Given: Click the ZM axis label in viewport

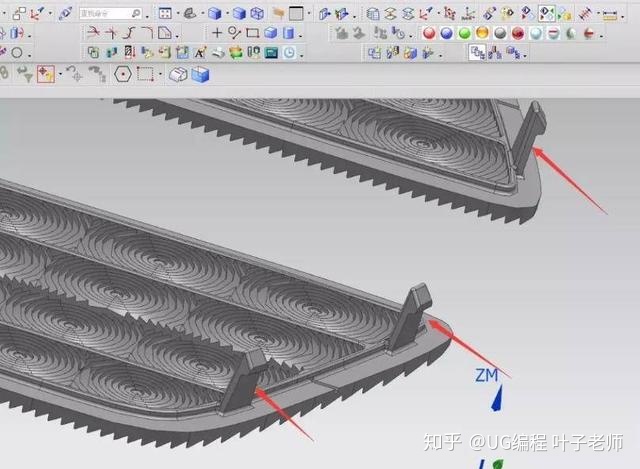Looking at the screenshot, I should pyautogui.click(x=487, y=375).
